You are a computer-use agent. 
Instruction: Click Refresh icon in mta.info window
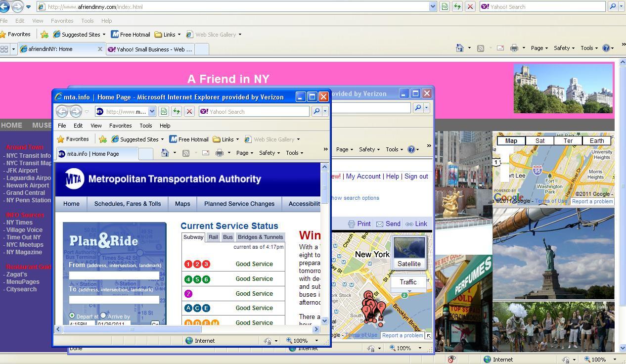pos(176,111)
